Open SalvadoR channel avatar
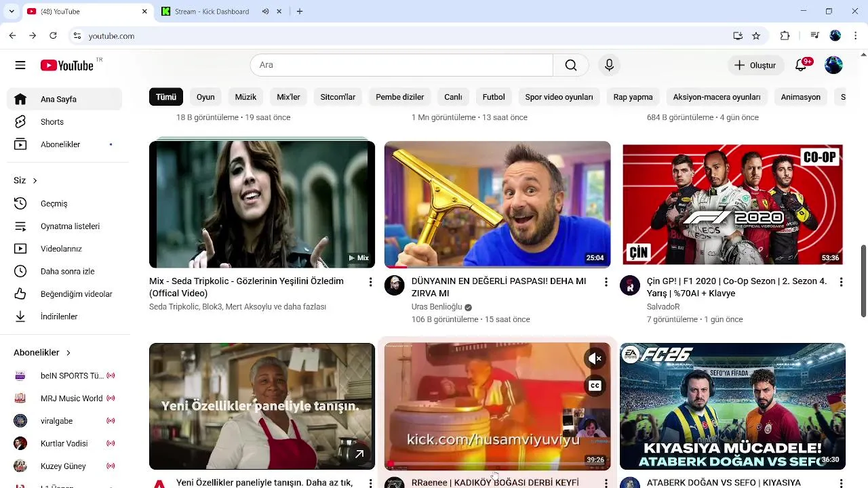Viewport: 868px width, 488px height. click(x=630, y=285)
